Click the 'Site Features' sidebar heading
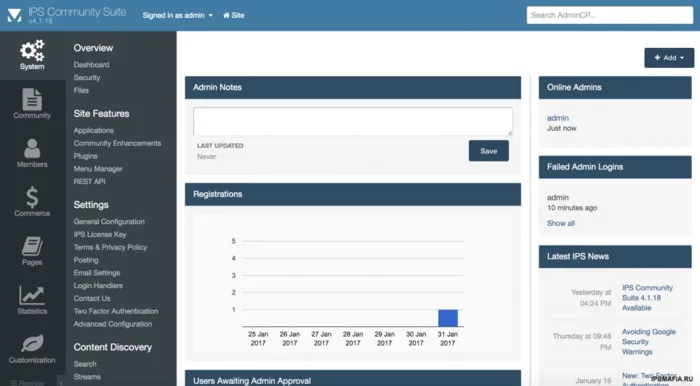700x386 pixels. (101, 113)
